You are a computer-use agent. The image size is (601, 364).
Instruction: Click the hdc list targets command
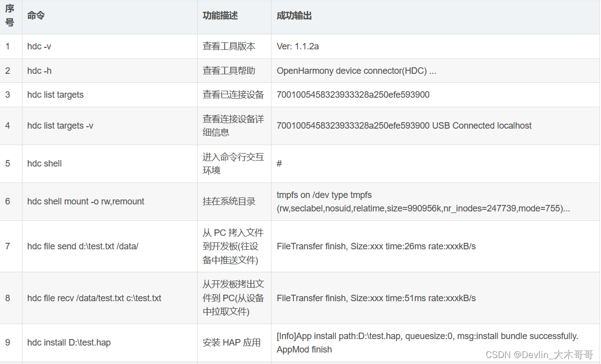[55, 95]
